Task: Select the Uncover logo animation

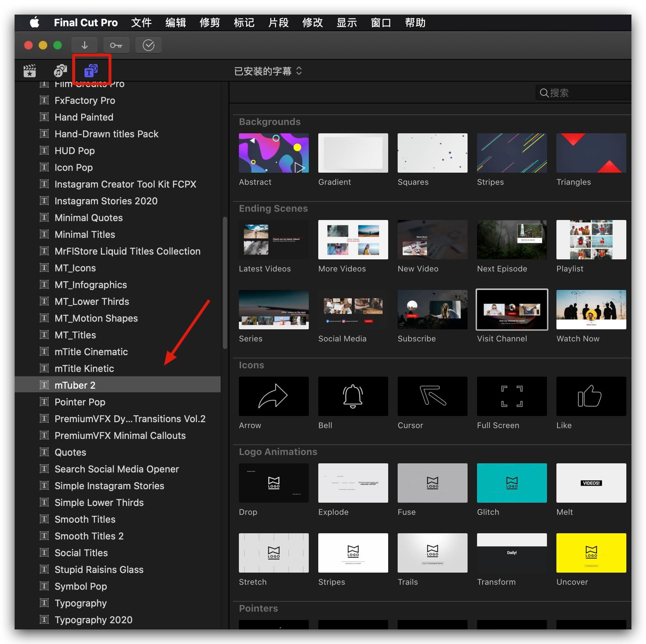Action: [x=591, y=553]
